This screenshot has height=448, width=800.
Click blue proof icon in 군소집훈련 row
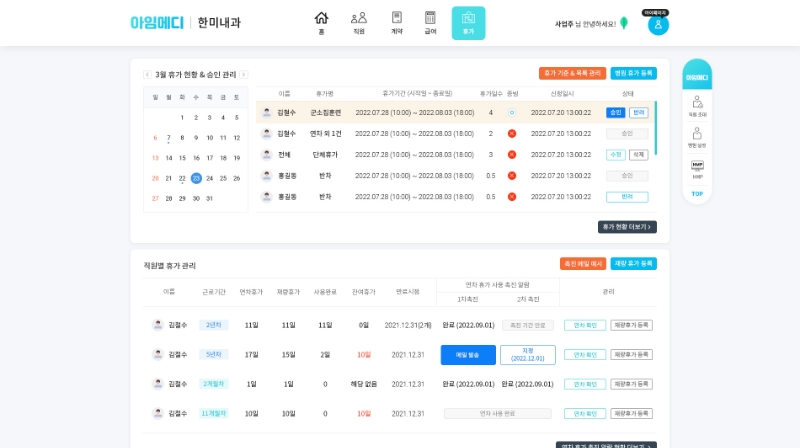click(x=512, y=113)
